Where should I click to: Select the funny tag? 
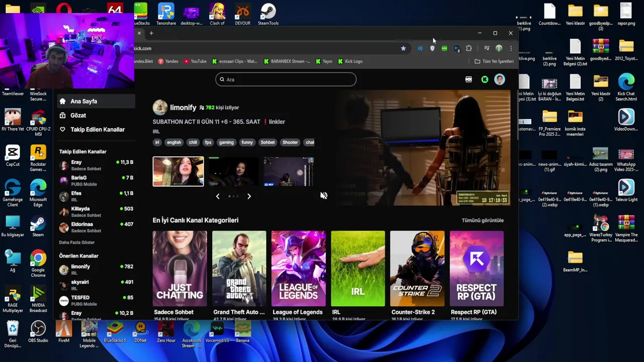coord(247,142)
